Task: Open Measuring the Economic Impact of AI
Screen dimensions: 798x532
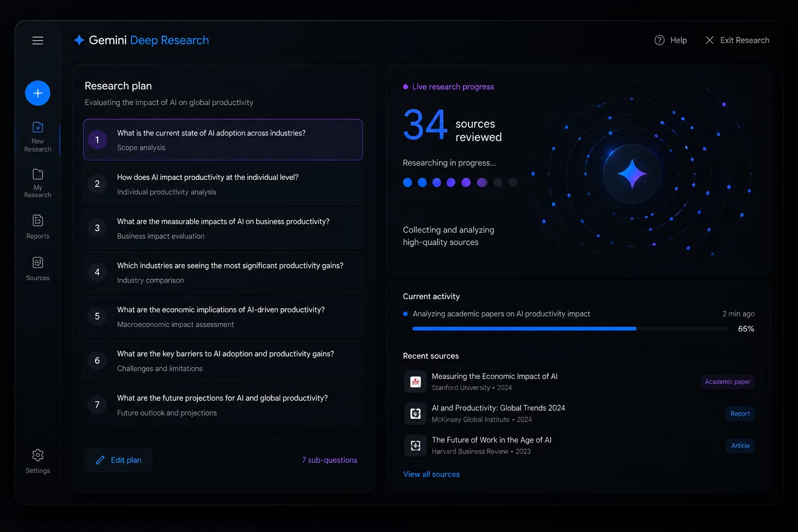Action: pyautogui.click(x=495, y=376)
